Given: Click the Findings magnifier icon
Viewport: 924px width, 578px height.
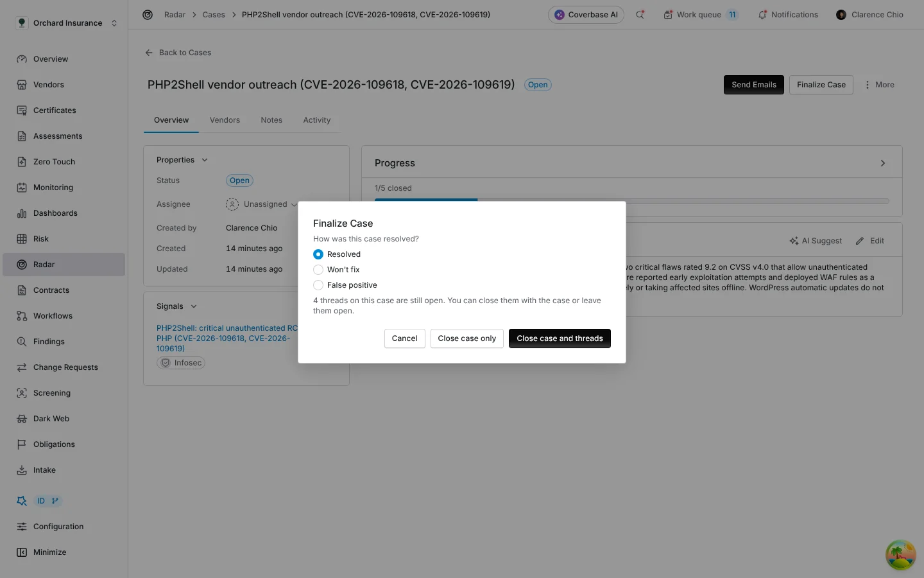Looking at the screenshot, I should coord(22,342).
